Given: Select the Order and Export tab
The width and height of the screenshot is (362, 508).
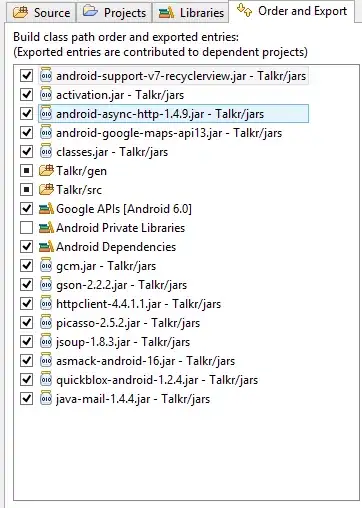Looking at the screenshot, I should [292, 11].
